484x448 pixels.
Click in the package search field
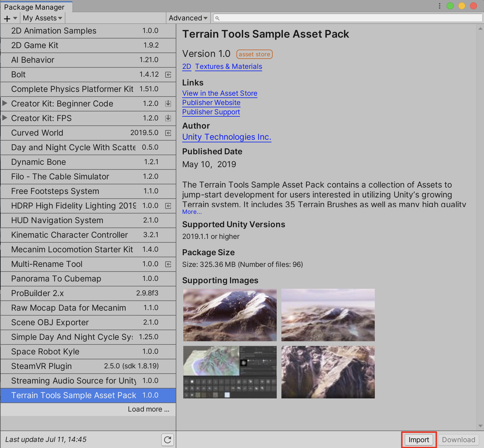pyautogui.click(x=347, y=18)
